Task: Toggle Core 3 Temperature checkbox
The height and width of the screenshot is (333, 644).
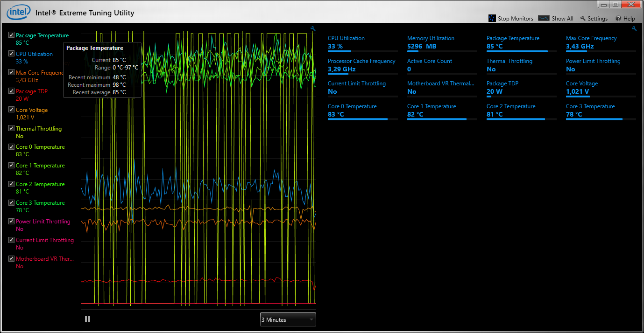Action: point(12,202)
